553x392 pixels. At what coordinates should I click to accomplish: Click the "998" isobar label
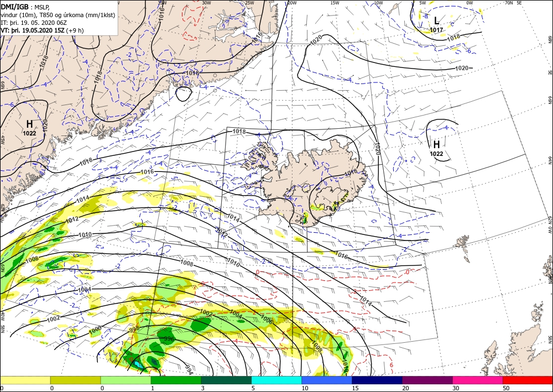134,330
